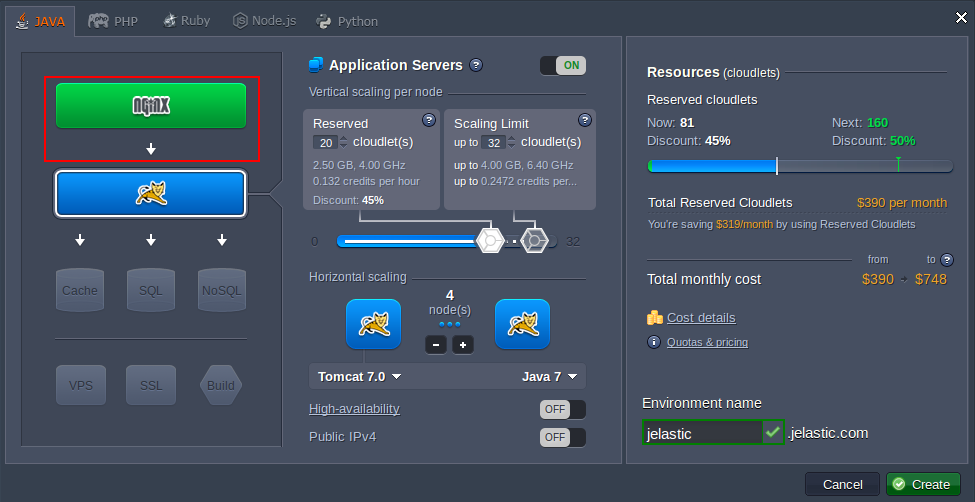Screen dimensions: 975x502
Task: Click the right Tomcat node icon
Action: click(x=522, y=324)
